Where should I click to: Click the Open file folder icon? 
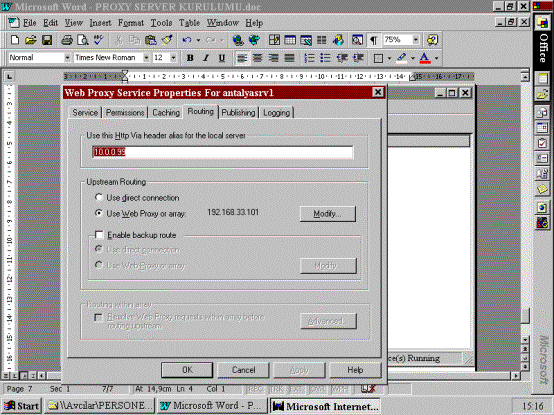point(31,40)
